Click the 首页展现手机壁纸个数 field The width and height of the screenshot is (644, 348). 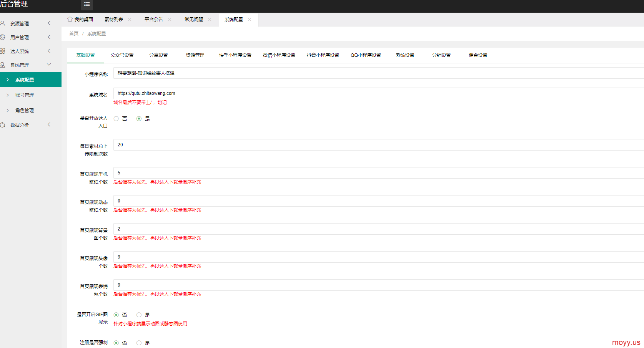click(x=379, y=173)
